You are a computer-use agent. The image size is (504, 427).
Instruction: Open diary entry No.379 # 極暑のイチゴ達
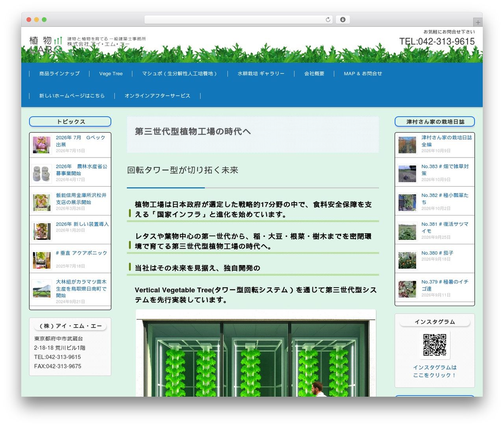coord(445,285)
